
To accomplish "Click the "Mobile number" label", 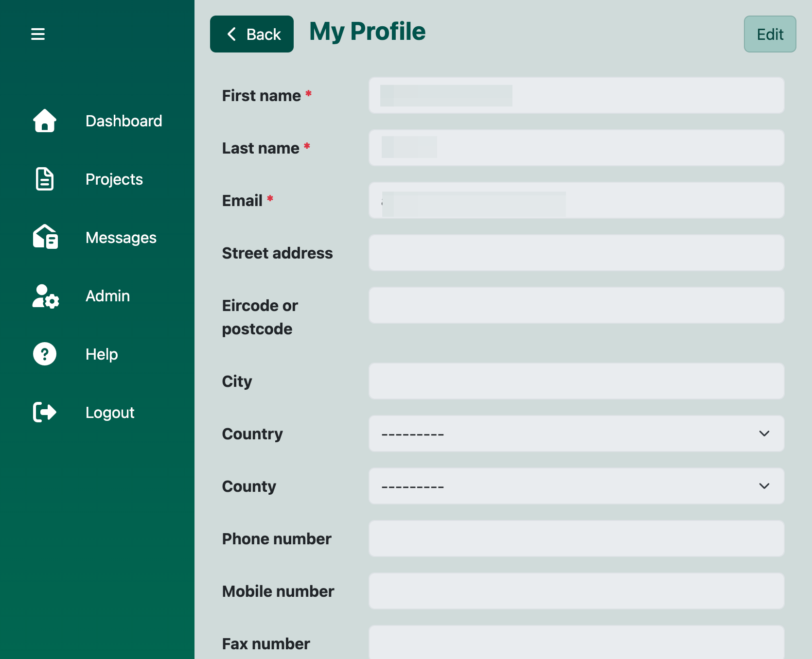I will pos(278,591).
